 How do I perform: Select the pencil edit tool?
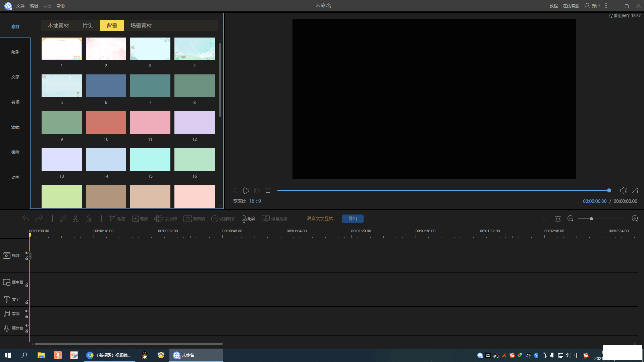[x=63, y=219]
